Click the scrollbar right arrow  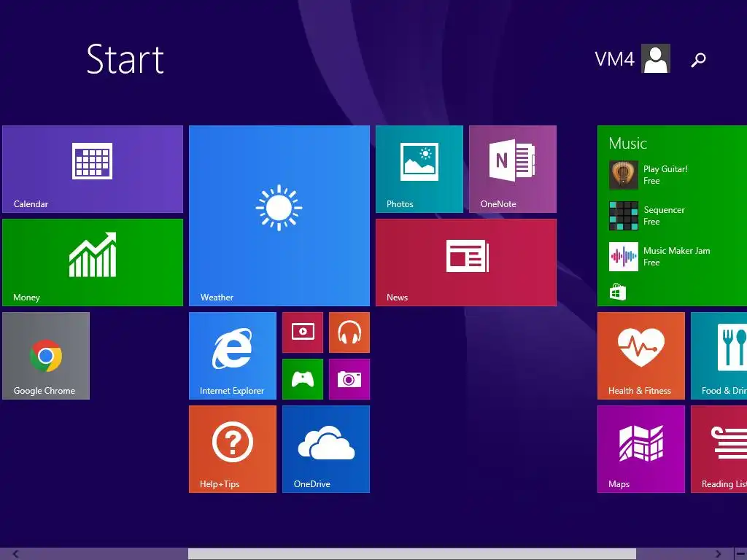[718, 554]
